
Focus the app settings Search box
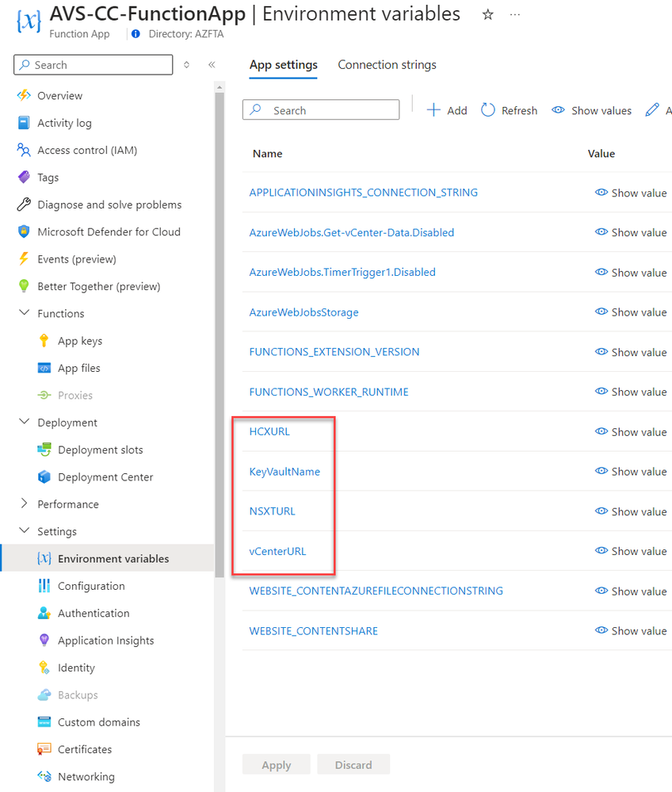point(321,109)
